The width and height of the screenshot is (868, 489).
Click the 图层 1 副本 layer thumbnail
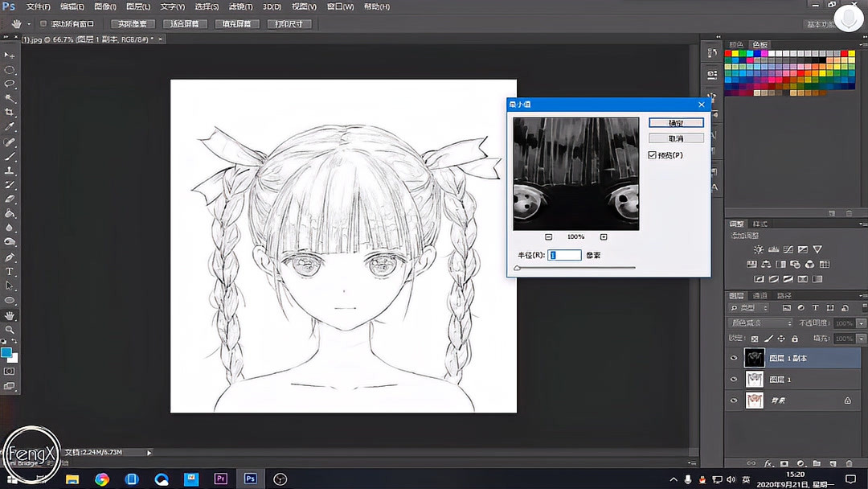point(755,358)
